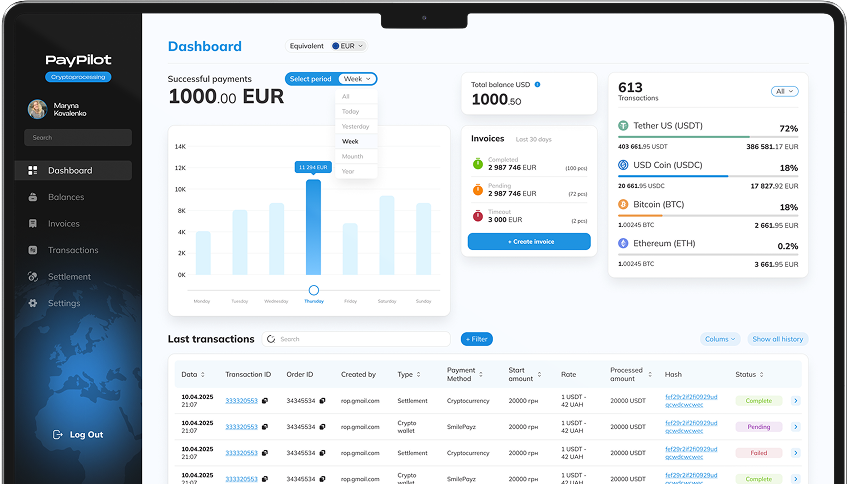Click the Ethereum (ETH) coin icon

pyautogui.click(x=623, y=243)
